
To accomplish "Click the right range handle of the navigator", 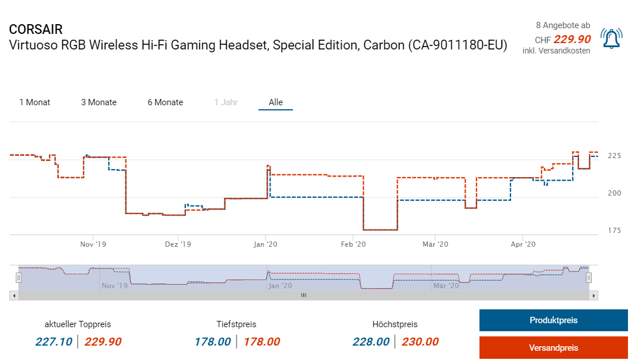I will (588, 278).
